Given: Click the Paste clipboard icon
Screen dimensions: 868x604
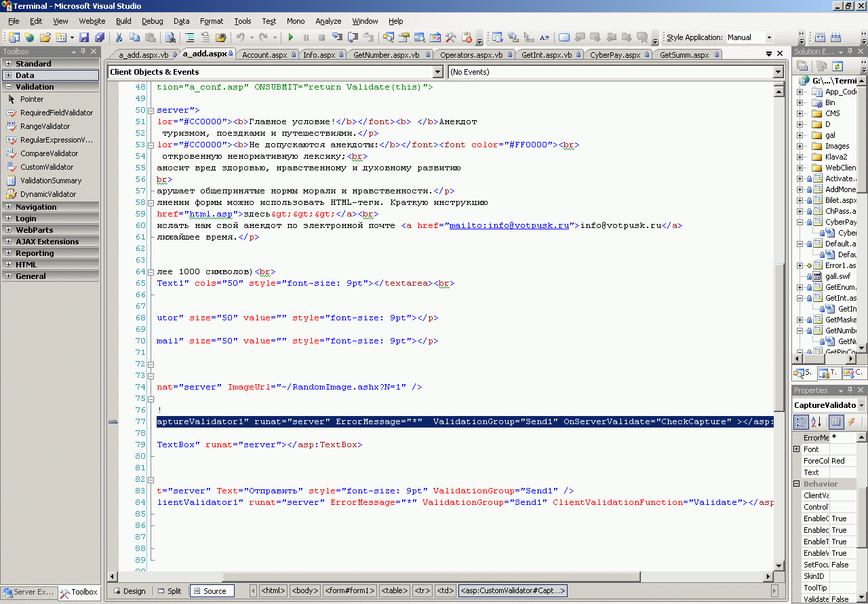Looking at the screenshot, I should click(x=150, y=38).
